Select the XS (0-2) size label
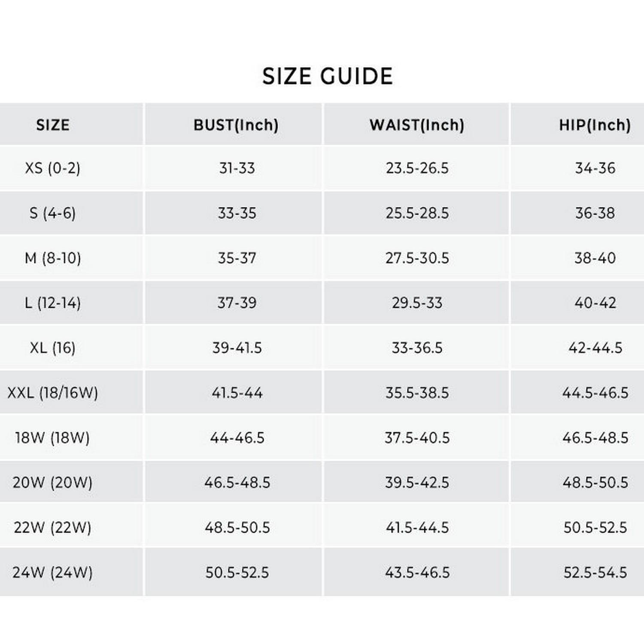Image resolution: width=644 pixels, height=644 pixels. tap(53, 168)
